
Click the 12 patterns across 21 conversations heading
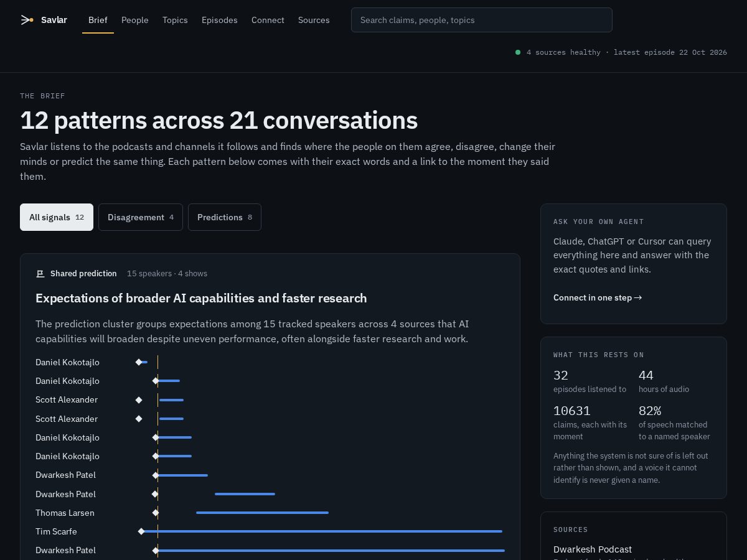219,120
